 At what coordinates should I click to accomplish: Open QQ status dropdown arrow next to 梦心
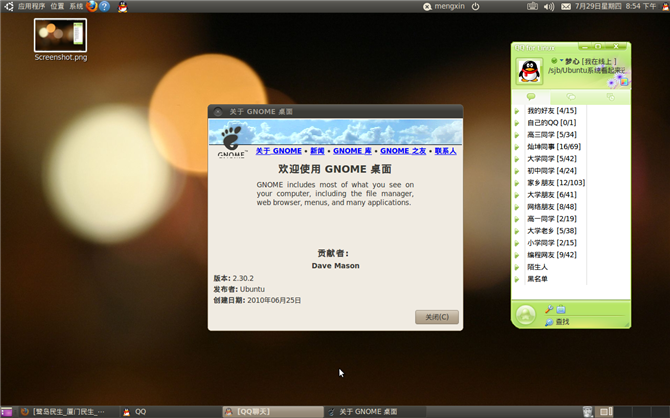(561, 61)
